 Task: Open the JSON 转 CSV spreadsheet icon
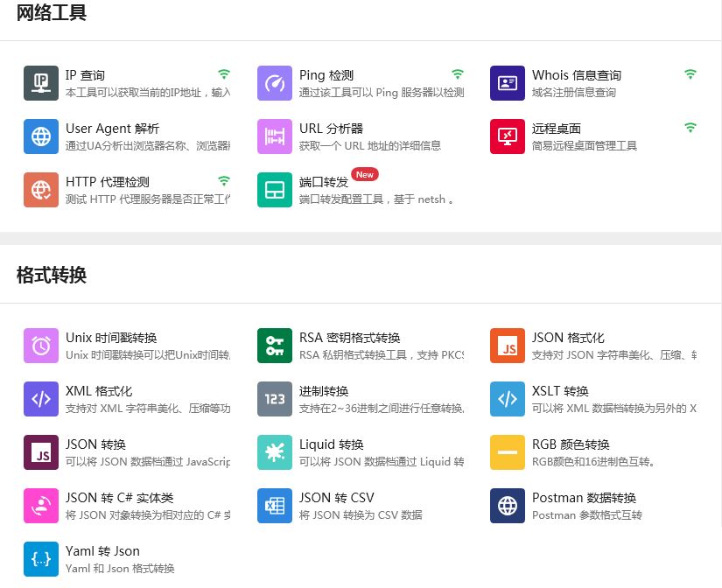point(275,506)
